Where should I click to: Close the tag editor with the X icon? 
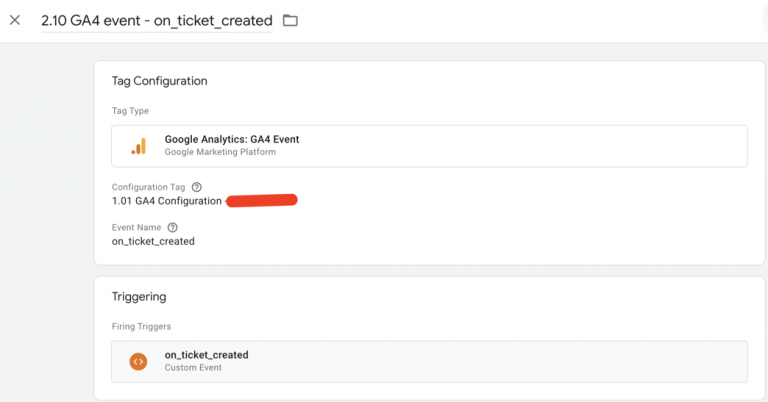tap(15, 20)
